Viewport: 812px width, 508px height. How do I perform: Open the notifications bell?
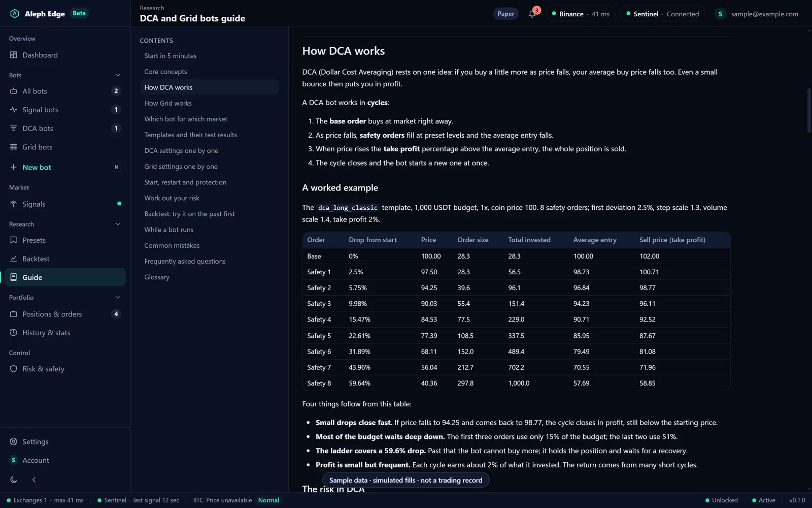click(x=532, y=14)
